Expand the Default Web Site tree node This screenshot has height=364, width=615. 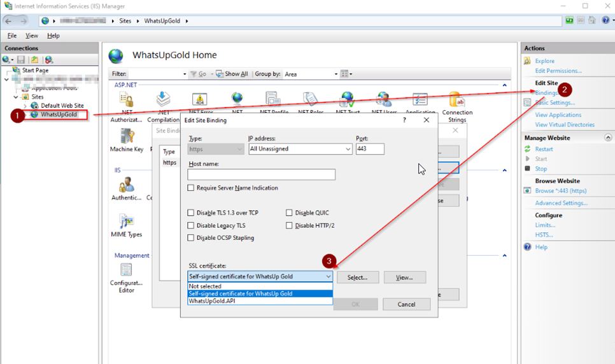click(x=25, y=106)
